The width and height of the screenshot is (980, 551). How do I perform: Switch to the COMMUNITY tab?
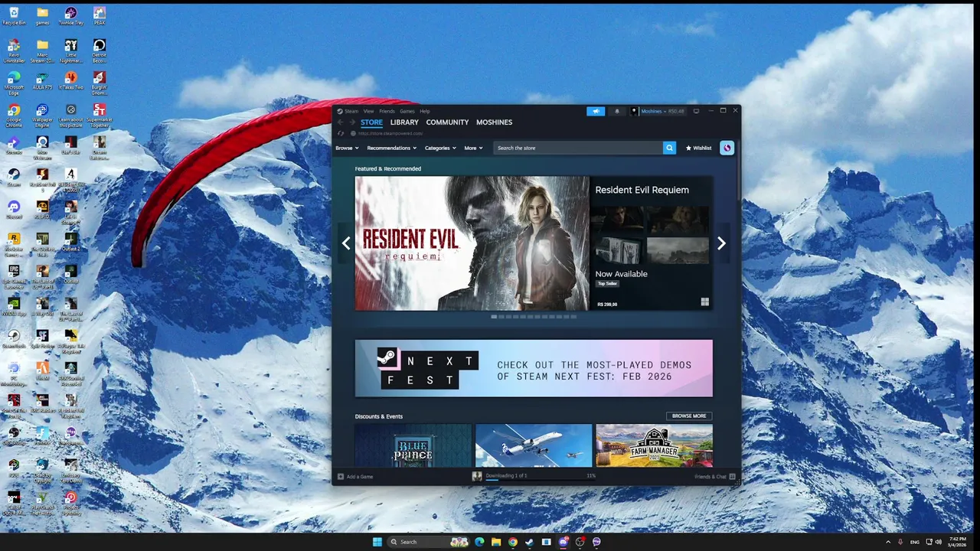447,122
